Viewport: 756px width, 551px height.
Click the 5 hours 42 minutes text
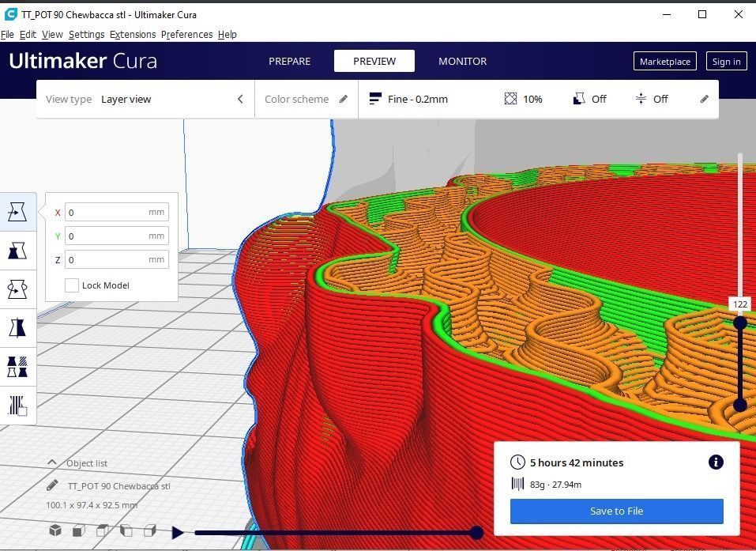(577, 462)
